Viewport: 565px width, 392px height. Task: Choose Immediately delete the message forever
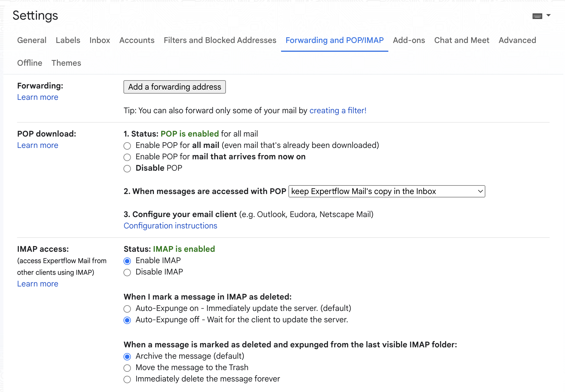(127, 379)
